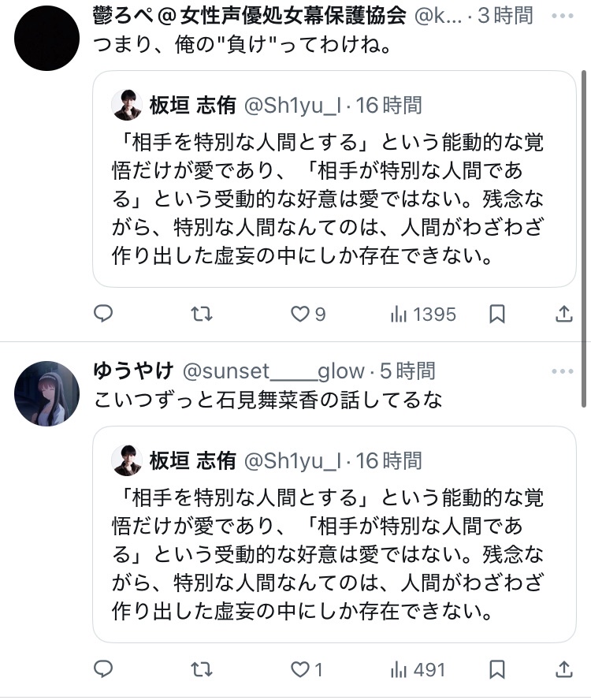Screen dimensions: 591x700
Task: Open @sunset____glow profile handle
Action: pos(273,371)
